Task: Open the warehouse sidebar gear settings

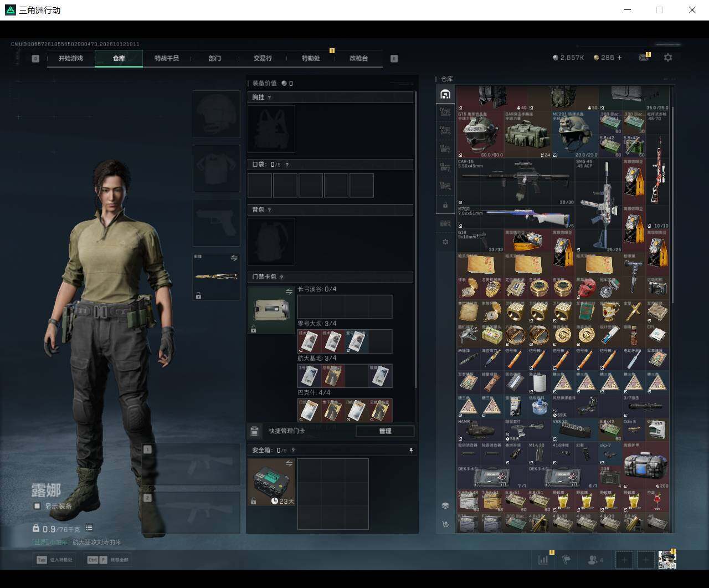Action: pyautogui.click(x=445, y=242)
